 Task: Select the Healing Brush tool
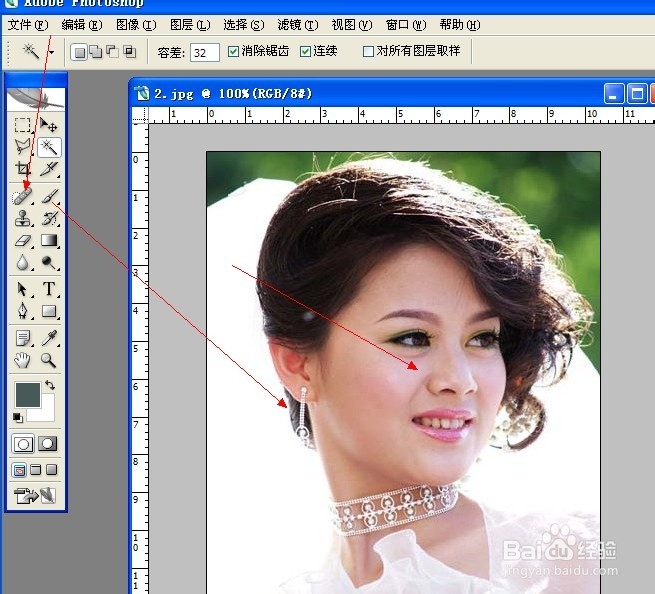click(23, 196)
